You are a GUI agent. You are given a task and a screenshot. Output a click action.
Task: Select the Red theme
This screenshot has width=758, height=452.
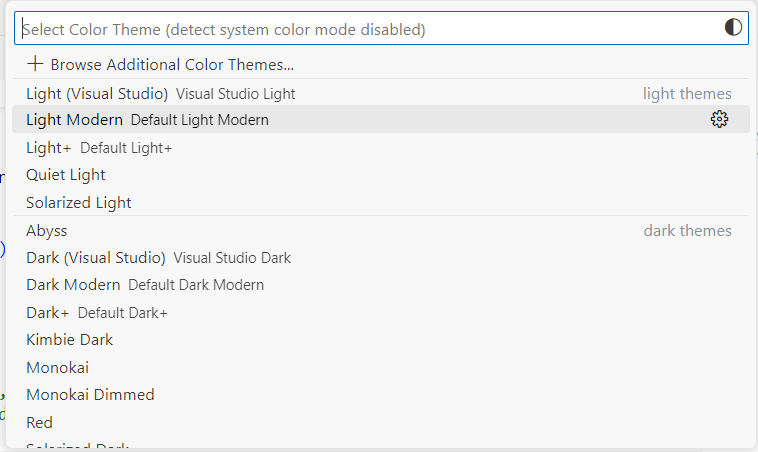pos(381,422)
